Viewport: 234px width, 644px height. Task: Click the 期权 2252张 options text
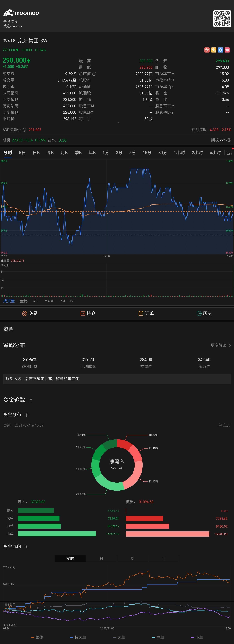pos(221,140)
